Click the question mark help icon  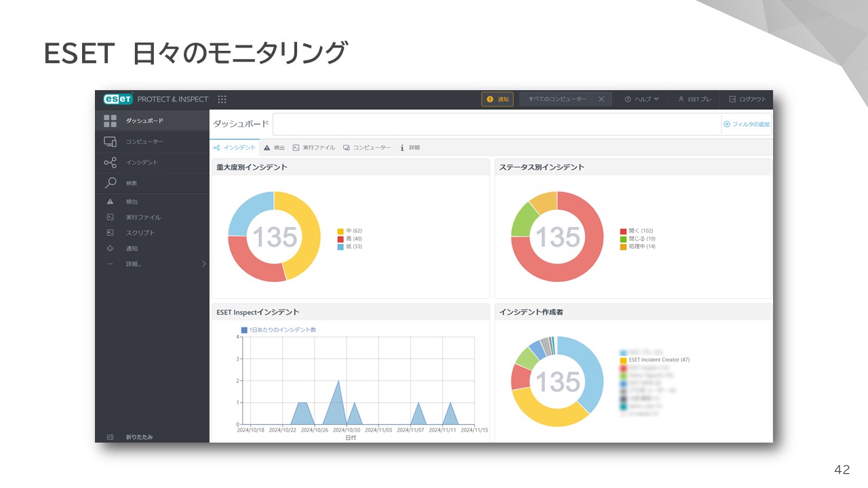(628, 100)
